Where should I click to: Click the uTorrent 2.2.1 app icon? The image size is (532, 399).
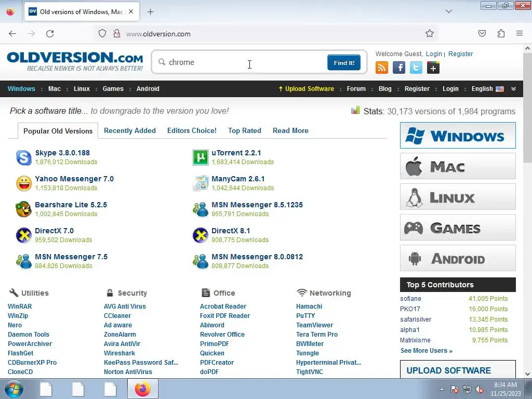click(x=201, y=157)
